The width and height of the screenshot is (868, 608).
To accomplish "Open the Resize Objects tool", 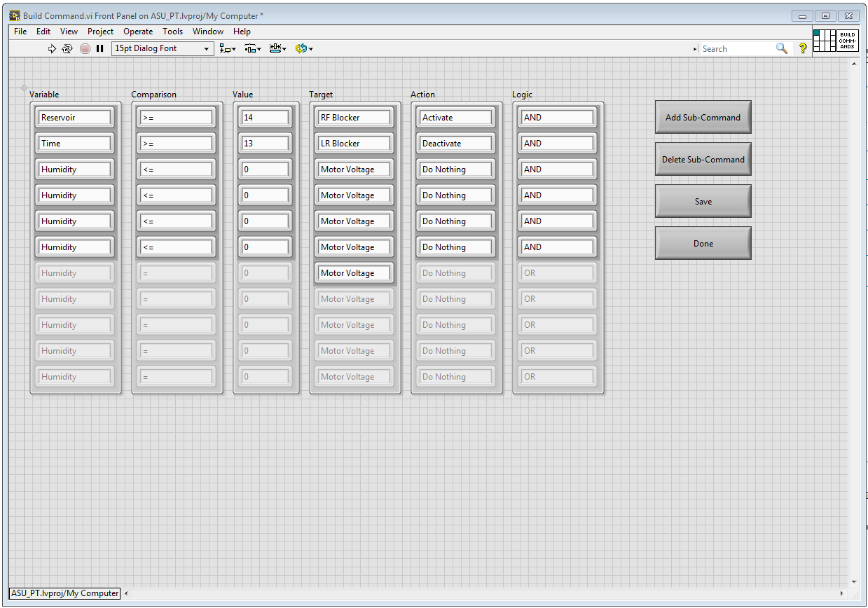I will click(x=278, y=48).
